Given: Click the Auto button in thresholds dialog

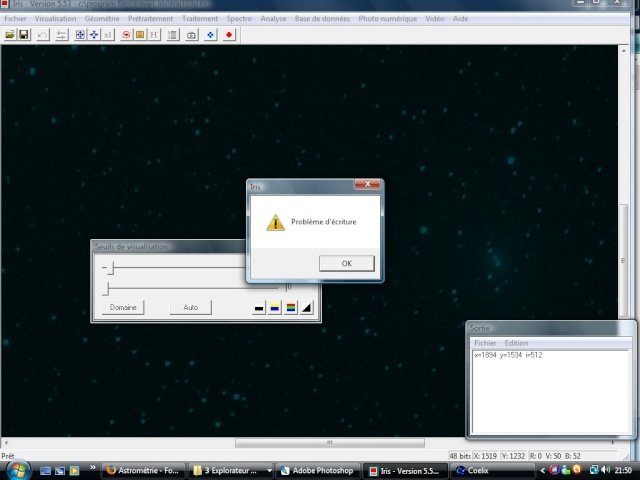Looking at the screenshot, I should pos(191,307).
